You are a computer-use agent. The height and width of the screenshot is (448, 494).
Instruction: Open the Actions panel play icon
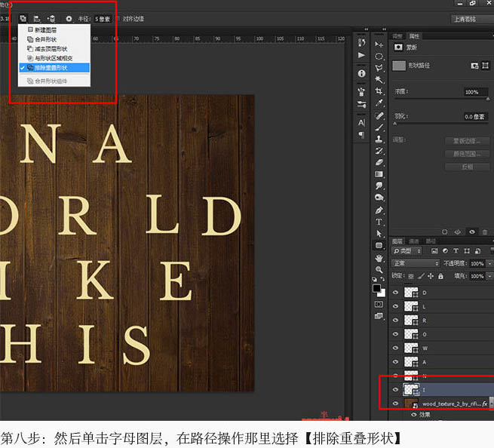click(361, 55)
